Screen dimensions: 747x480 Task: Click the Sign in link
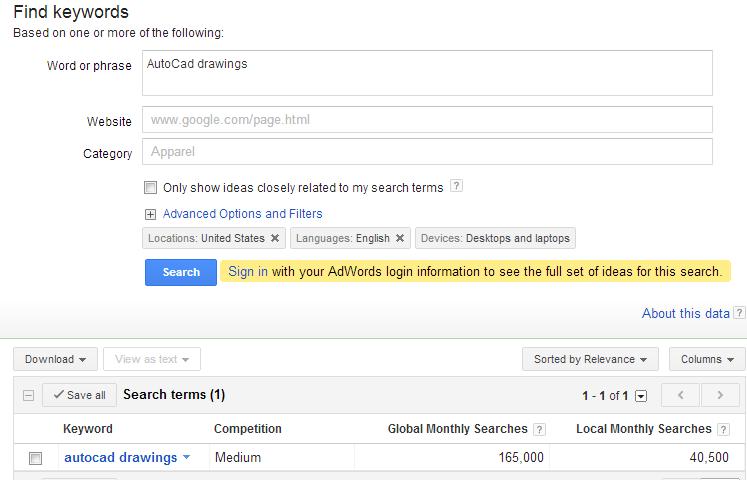click(248, 271)
